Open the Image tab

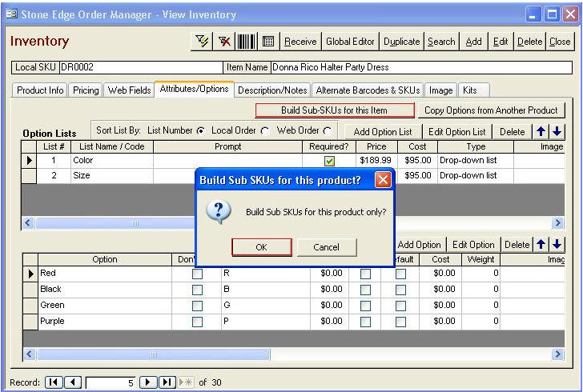[440, 90]
